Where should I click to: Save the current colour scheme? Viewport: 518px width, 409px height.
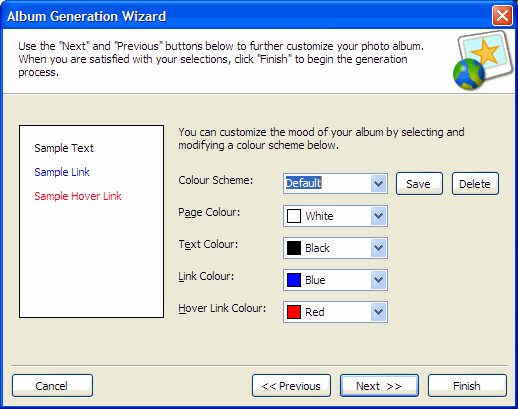tap(419, 183)
